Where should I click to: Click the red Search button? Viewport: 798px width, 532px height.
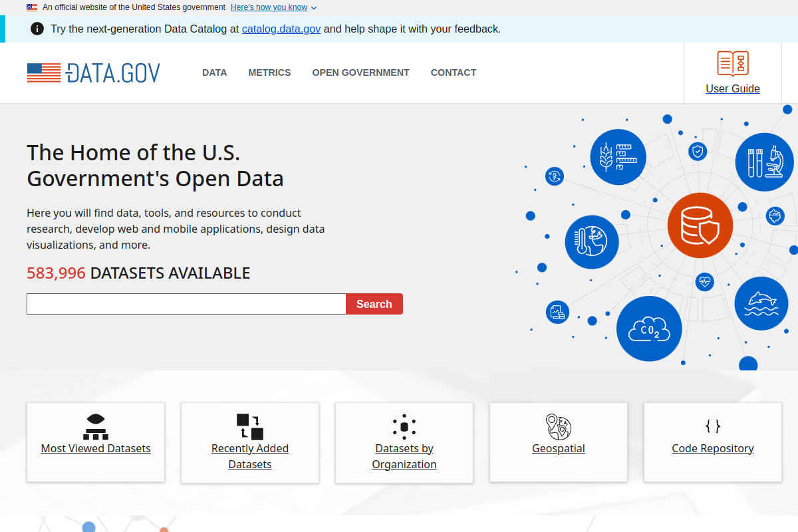[374, 304]
